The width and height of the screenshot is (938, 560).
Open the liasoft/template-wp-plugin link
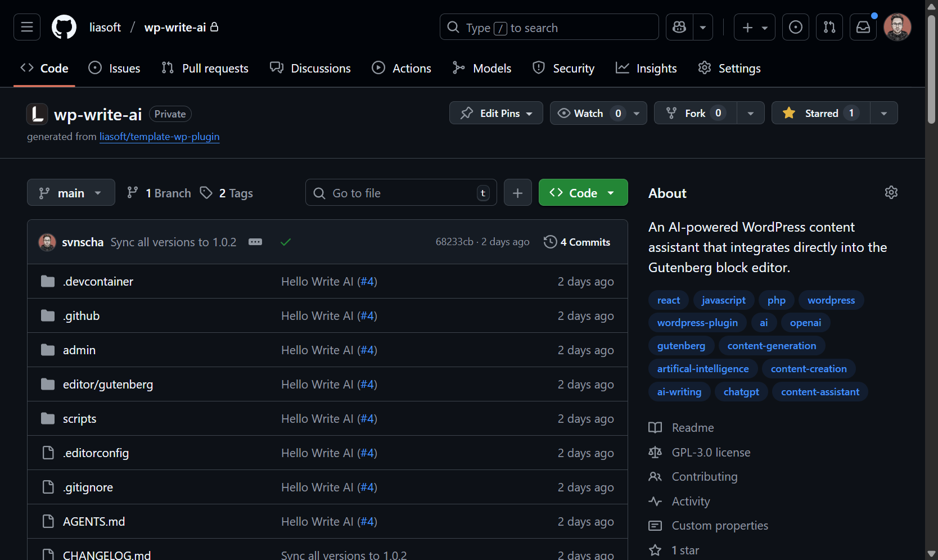click(159, 137)
